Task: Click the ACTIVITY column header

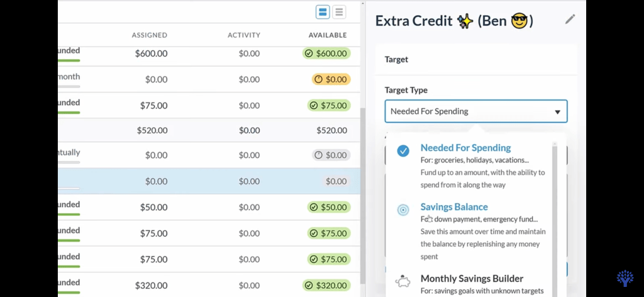Action: tap(244, 35)
